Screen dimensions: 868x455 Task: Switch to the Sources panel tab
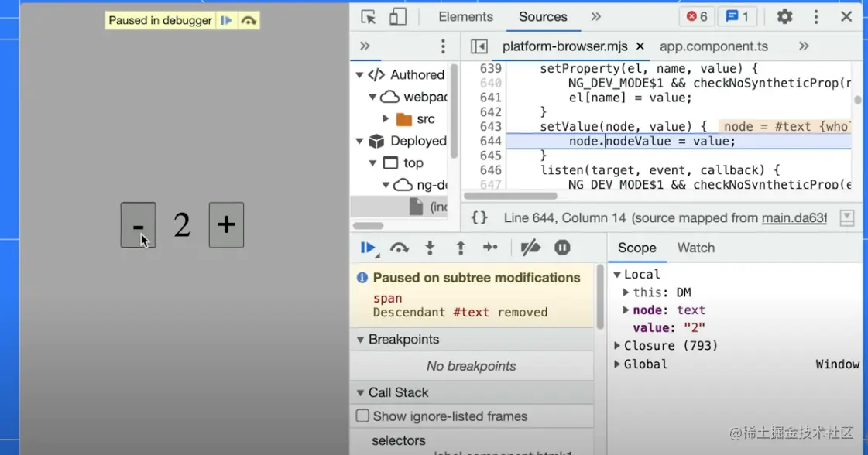pos(543,16)
